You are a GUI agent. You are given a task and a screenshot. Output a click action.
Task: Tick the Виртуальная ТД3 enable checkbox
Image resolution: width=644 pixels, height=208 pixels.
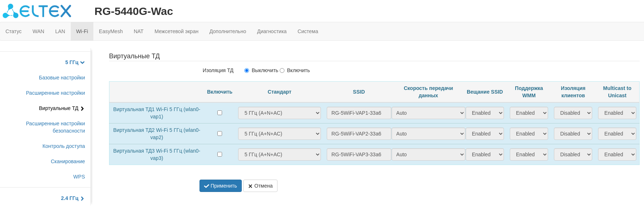click(x=220, y=154)
